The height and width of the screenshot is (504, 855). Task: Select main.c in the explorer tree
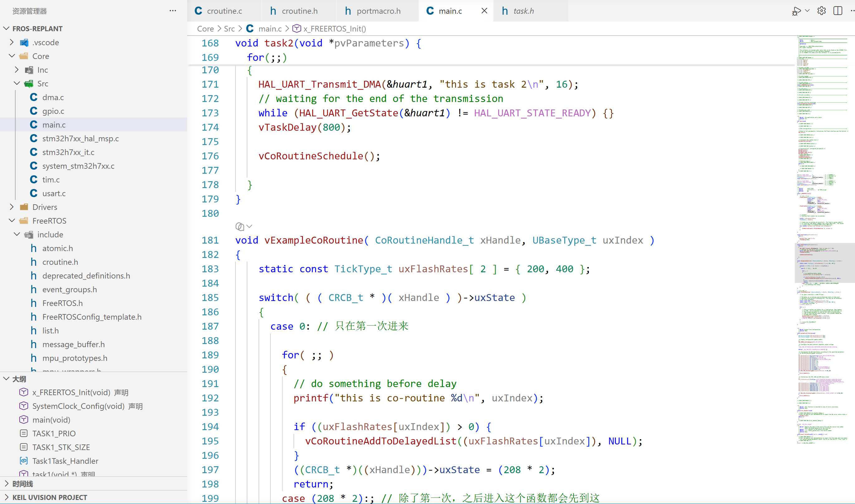tap(93, 125)
